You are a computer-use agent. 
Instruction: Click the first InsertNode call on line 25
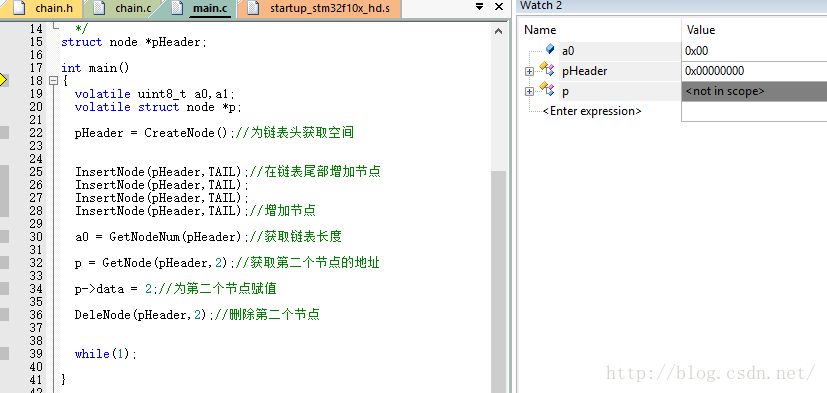(161, 172)
